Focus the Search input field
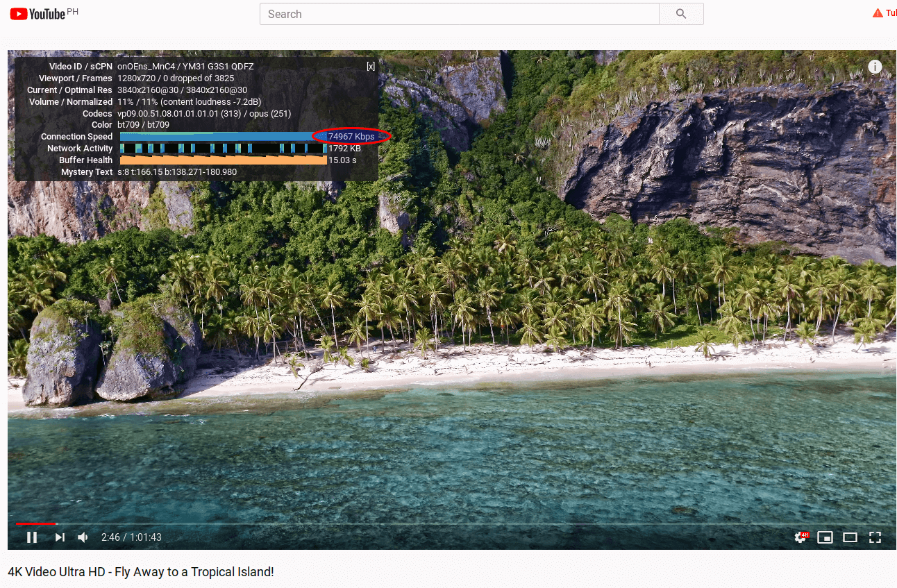Viewport: 897px width, 588px height. pyautogui.click(x=459, y=14)
